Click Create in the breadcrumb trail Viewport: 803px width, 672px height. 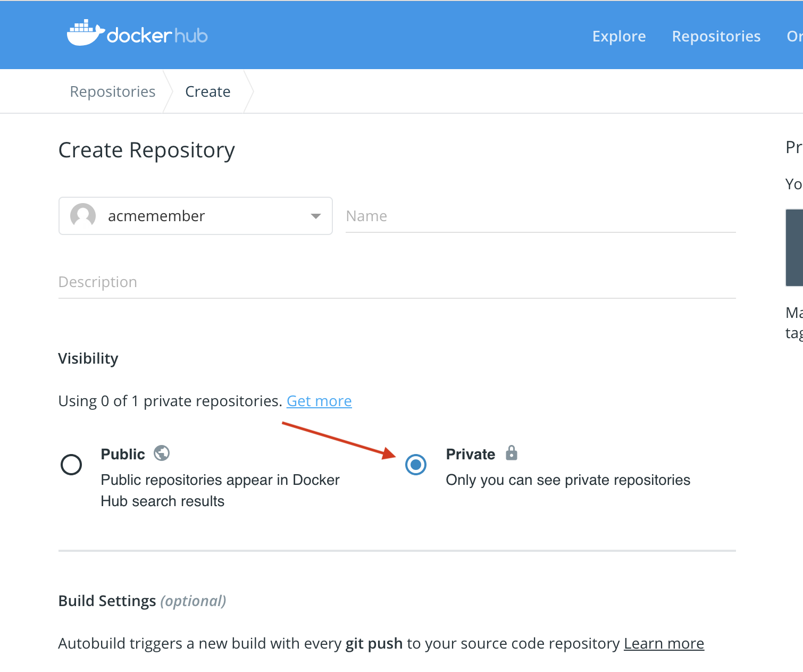207,91
